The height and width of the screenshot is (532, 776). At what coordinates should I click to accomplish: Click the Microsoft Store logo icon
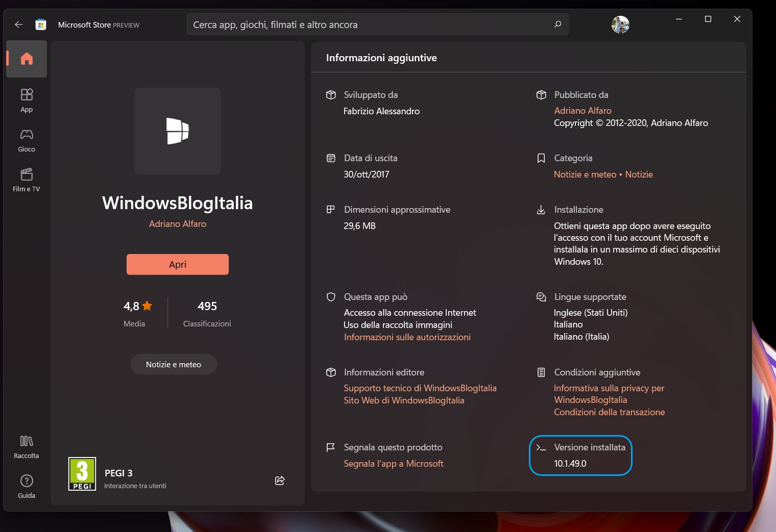pos(41,24)
